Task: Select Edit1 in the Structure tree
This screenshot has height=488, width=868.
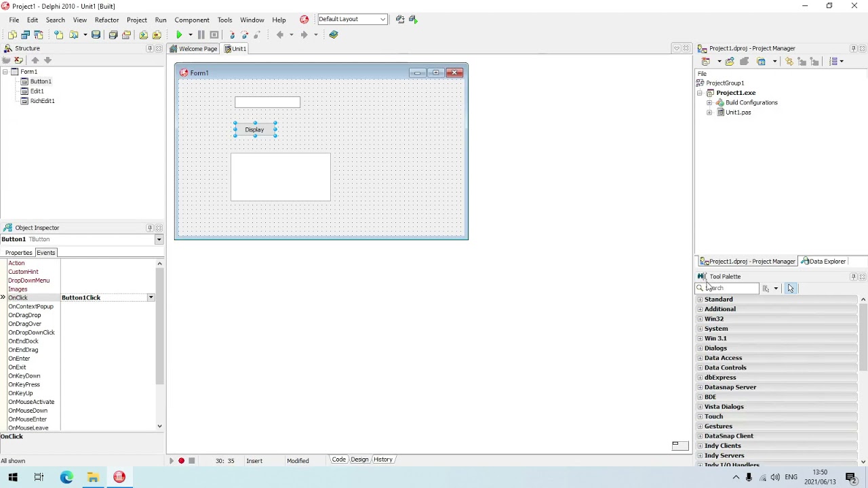Action: (x=37, y=91)
